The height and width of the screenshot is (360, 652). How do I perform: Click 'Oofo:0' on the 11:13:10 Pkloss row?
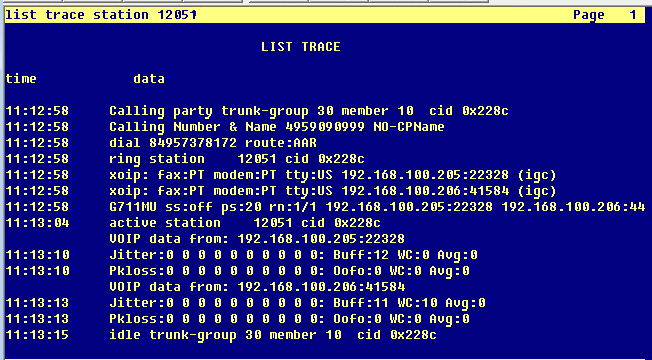(x=357, y=271)
